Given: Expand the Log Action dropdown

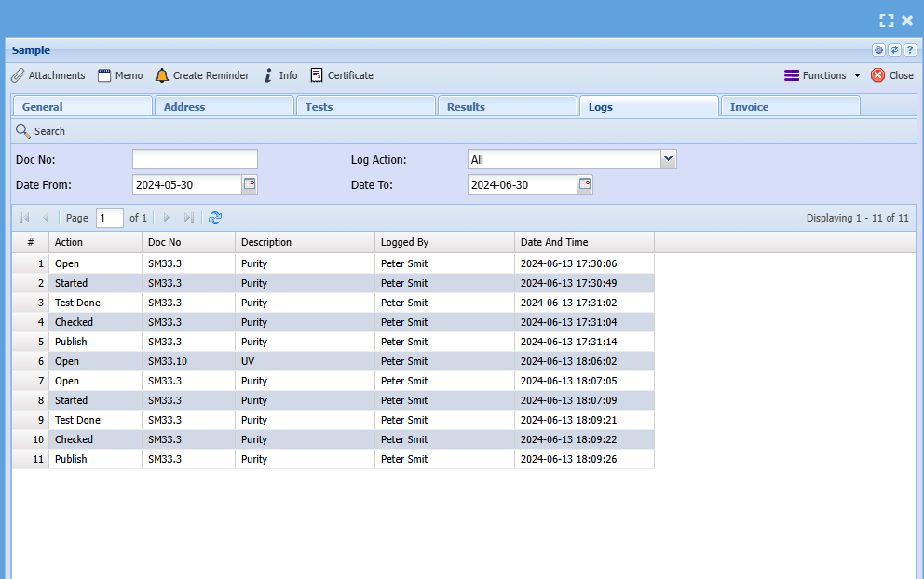Looking at the screenshot, I should pos(668,159).
